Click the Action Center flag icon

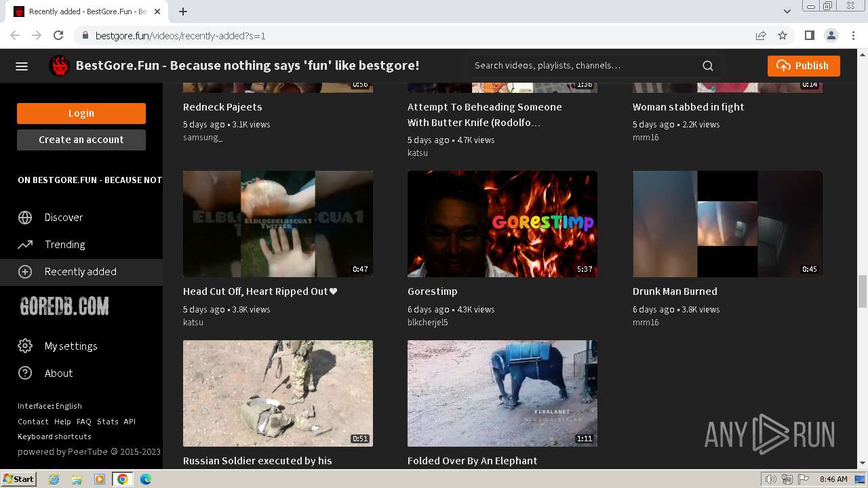click(x=802, y=479)
